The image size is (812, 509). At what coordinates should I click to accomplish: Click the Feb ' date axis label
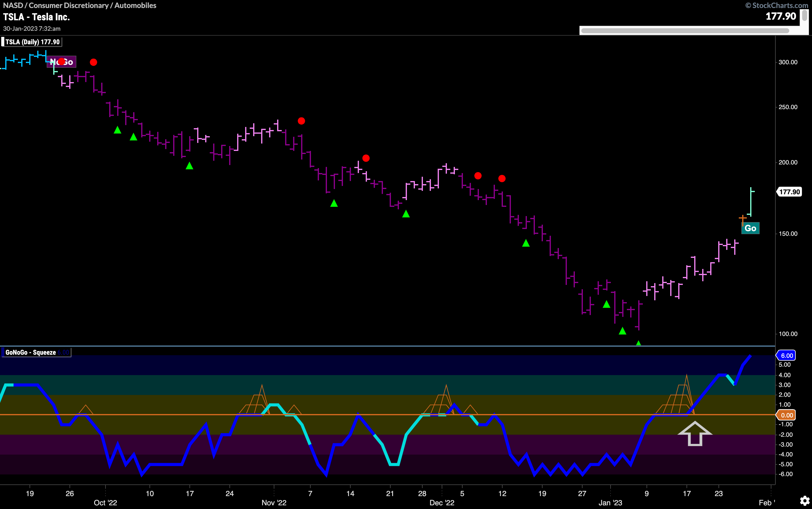click(x=767, y=503)
